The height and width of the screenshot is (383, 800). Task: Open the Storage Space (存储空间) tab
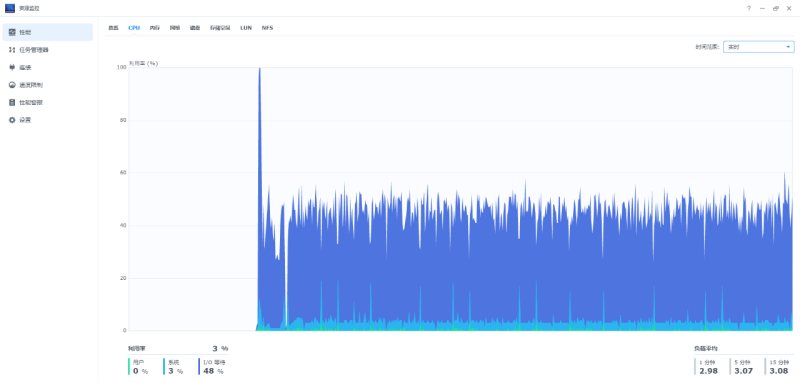220,28
